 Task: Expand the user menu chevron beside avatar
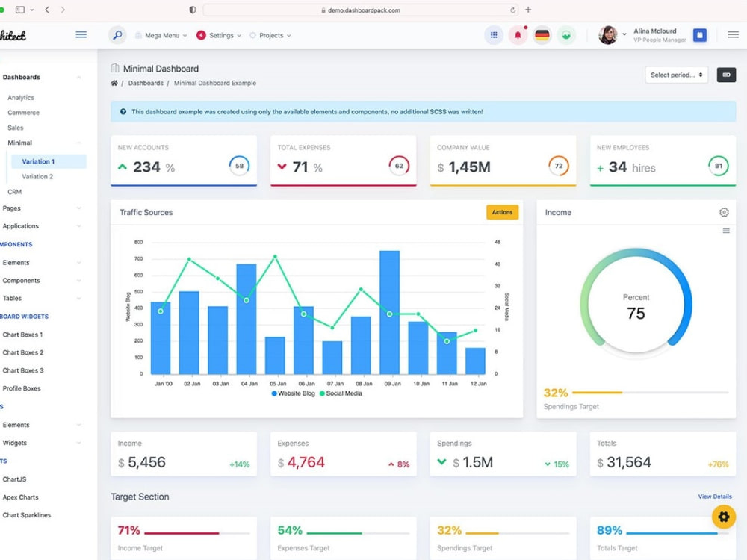pyautogui.click(x=624, y=35)
